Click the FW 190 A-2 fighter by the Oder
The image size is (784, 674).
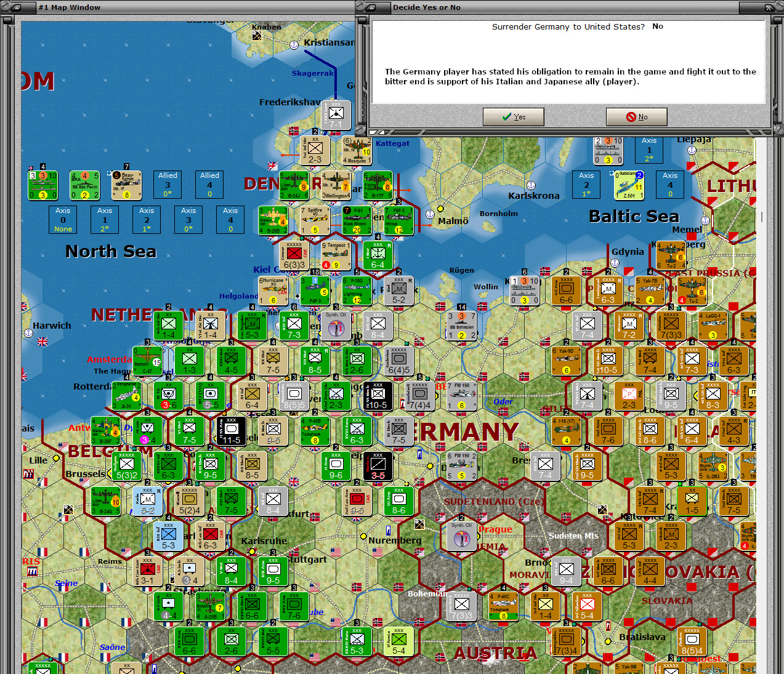click(462, 396)
